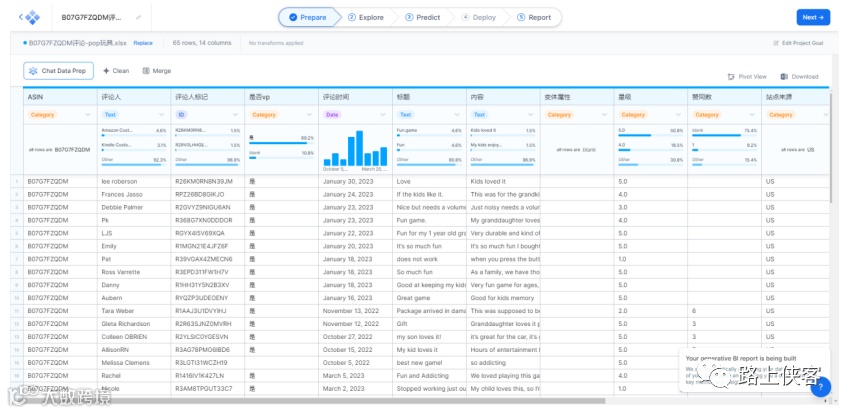Click the Replace file link
The image size is (849, 413).
click(143, 43)
